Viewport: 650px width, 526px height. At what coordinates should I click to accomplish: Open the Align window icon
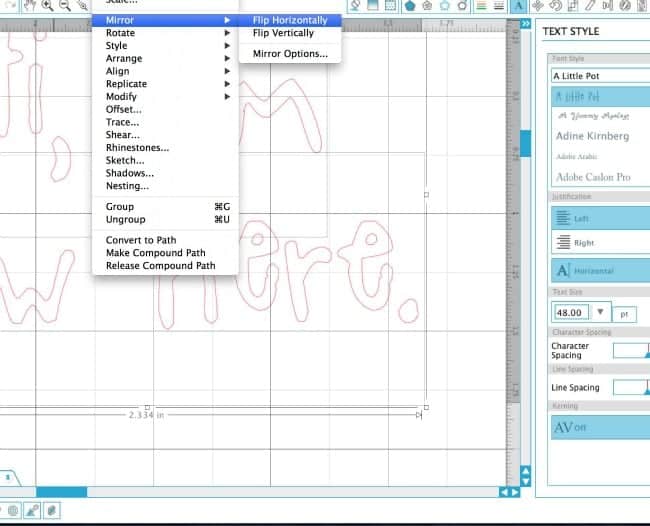click(x=608, y=5)
